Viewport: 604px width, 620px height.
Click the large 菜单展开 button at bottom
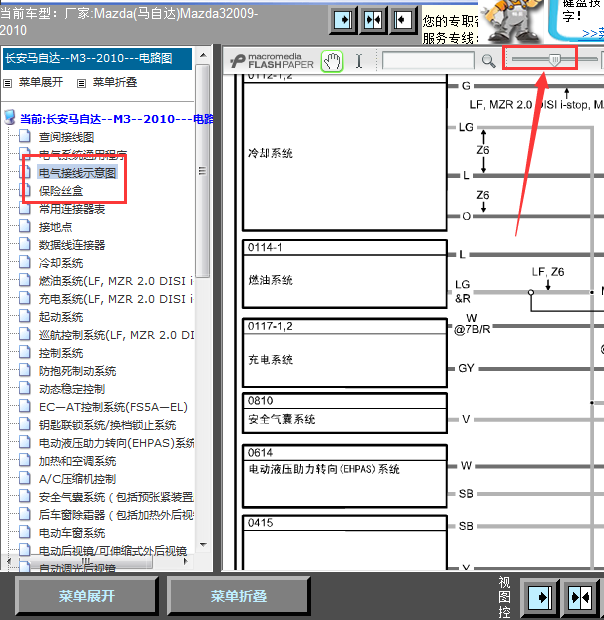(x=87, y=596)
